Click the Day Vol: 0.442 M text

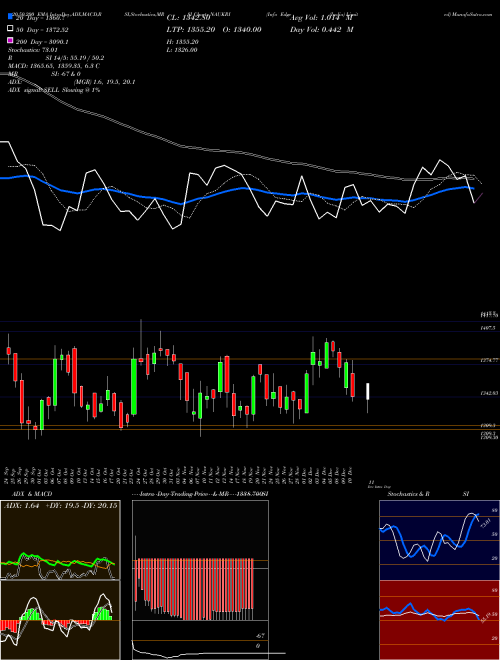pyautogui.click(x=321, y=29)
